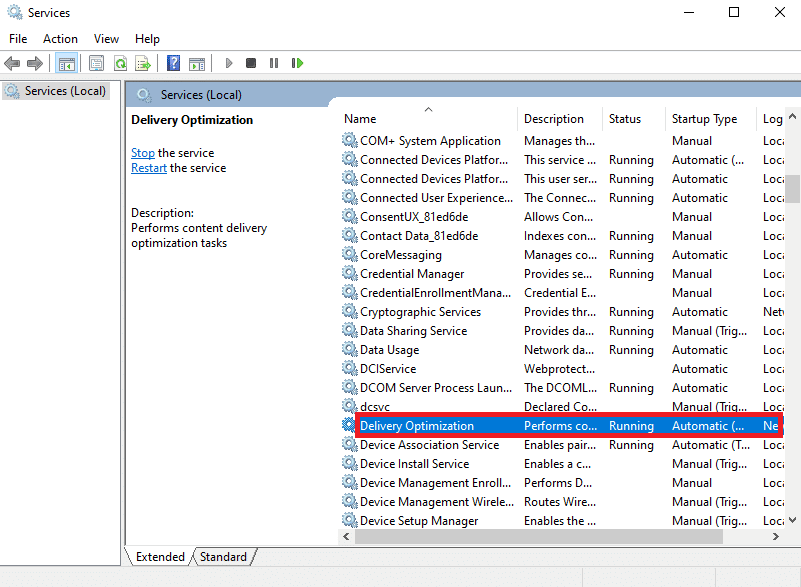Select the Device Management Wirele... row
801x587 pixels.
click(x=562, y=501)
